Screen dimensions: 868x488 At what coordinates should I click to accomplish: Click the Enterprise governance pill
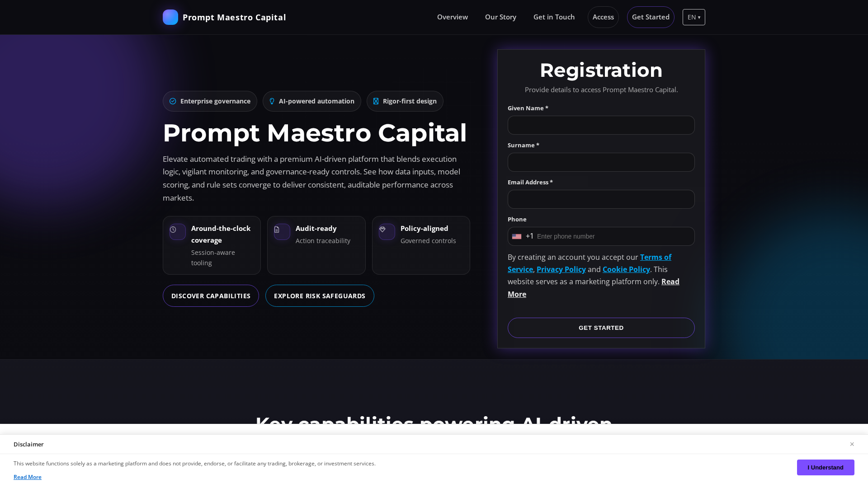[x=210, y=101]
